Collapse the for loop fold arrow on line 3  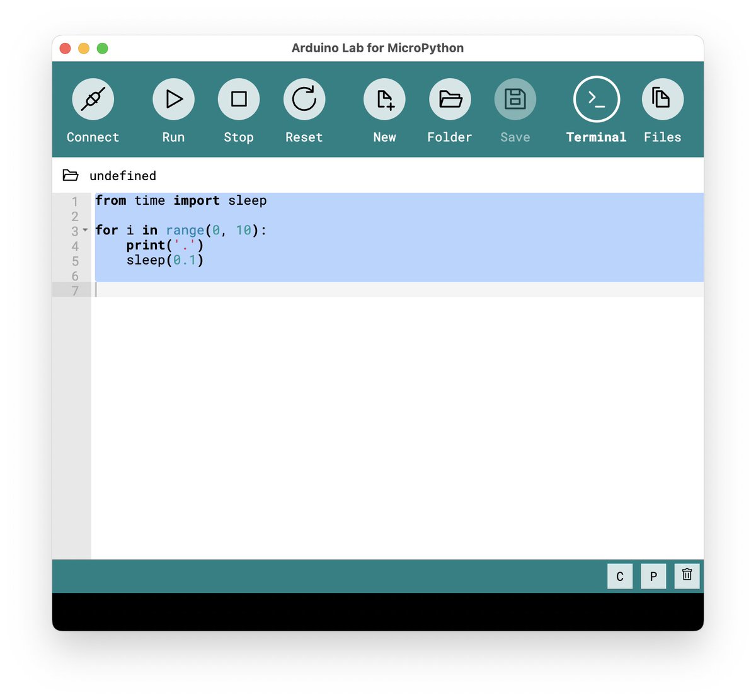(x=85, y=230)
